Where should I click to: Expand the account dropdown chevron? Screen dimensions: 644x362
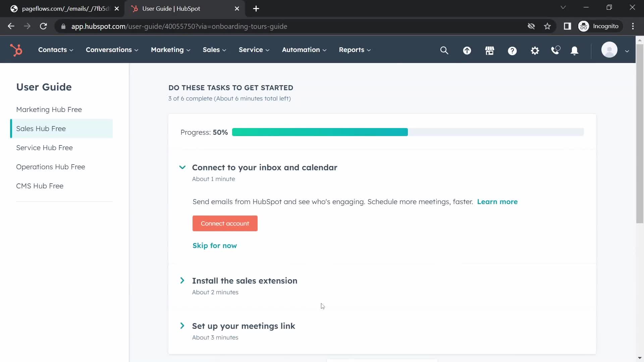click(x=627, y=51)
